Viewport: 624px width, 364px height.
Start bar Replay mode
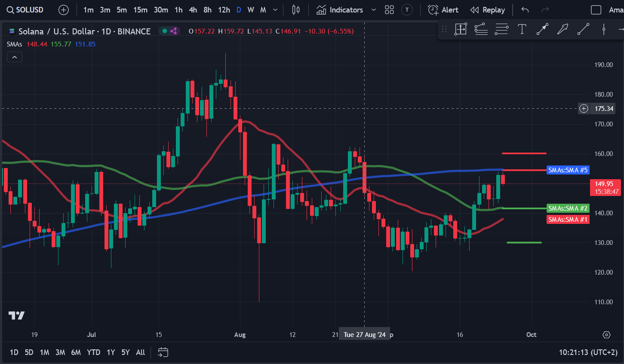tap(488, 10)
